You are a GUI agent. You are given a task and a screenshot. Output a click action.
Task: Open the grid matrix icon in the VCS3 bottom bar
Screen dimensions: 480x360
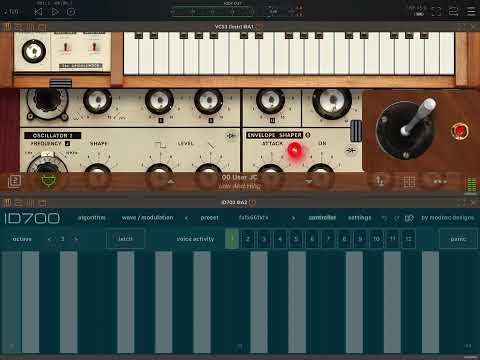(x=409, y=182)
